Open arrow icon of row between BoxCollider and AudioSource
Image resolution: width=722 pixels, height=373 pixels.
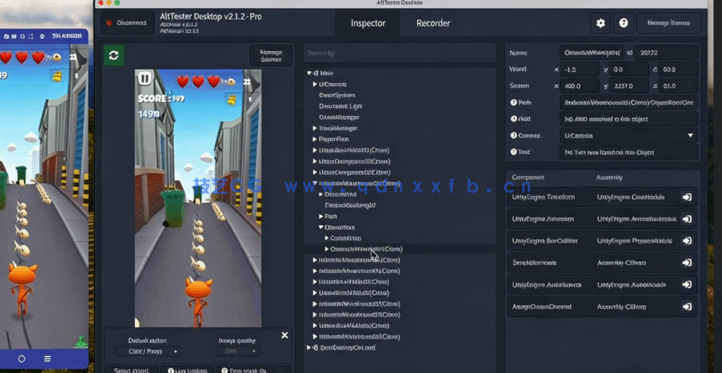coord(687,263)
